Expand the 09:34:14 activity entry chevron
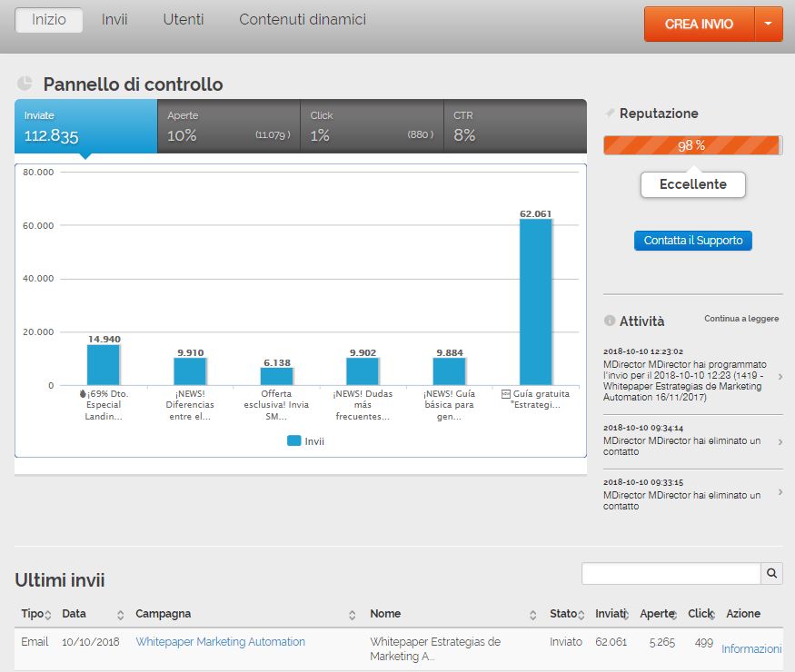Viewport: 795px width, 672px height. tap(780, 442)
